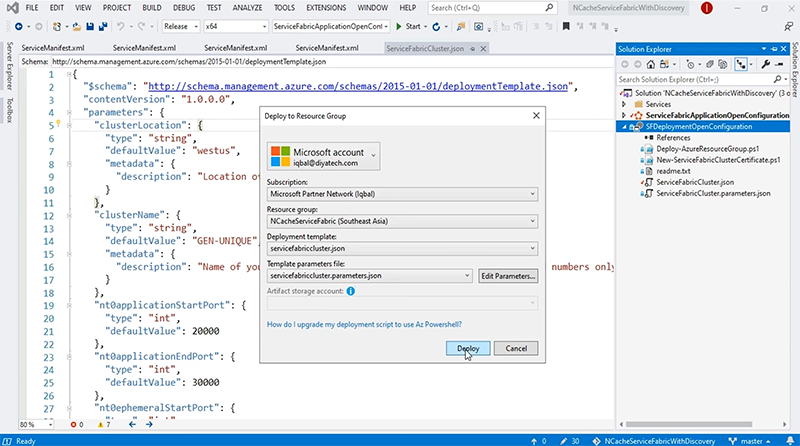Click the red user account badge

707,8
